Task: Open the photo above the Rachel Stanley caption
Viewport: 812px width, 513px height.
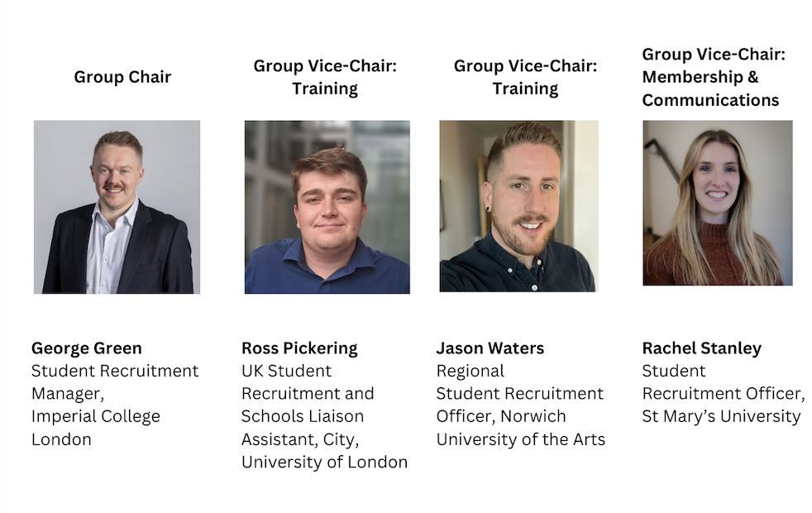Action: 718,203
